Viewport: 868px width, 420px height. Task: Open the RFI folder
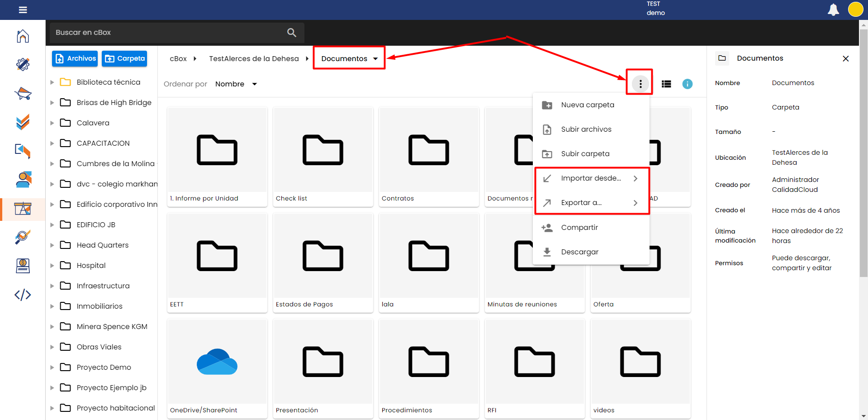point(535,369)
